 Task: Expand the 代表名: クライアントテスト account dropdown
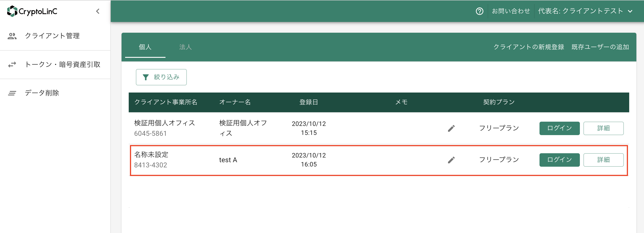[585, 11]
